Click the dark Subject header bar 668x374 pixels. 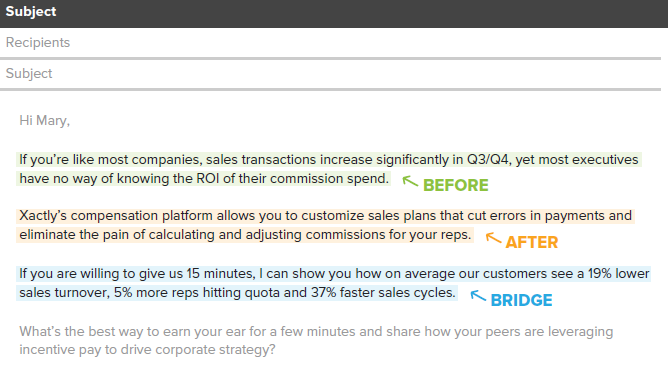tap(334, 14)
